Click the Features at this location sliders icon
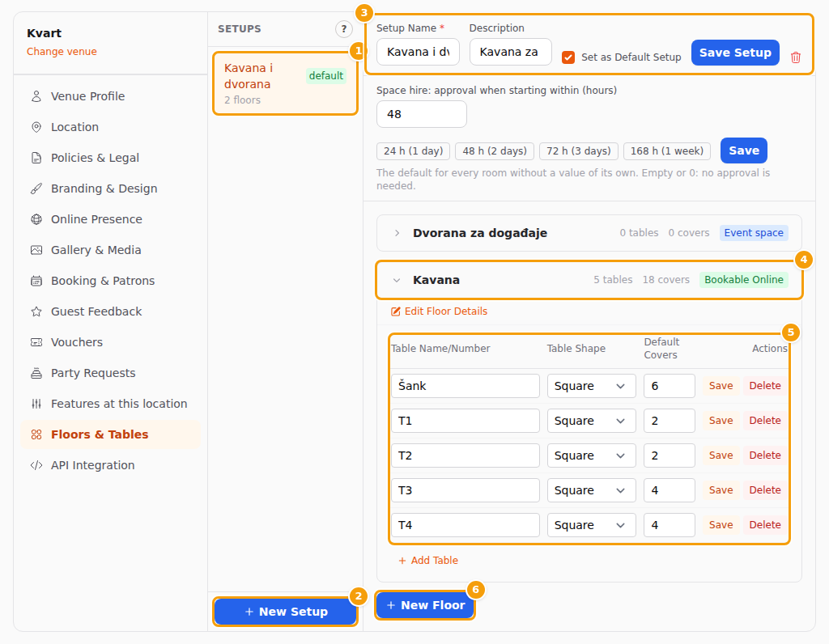 [x=36, y=404]
